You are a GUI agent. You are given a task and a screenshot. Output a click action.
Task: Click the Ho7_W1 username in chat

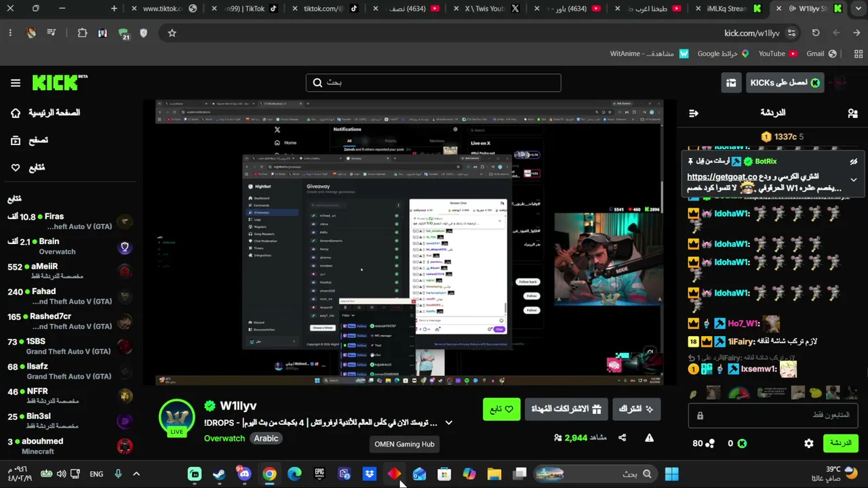click(743, 324)
